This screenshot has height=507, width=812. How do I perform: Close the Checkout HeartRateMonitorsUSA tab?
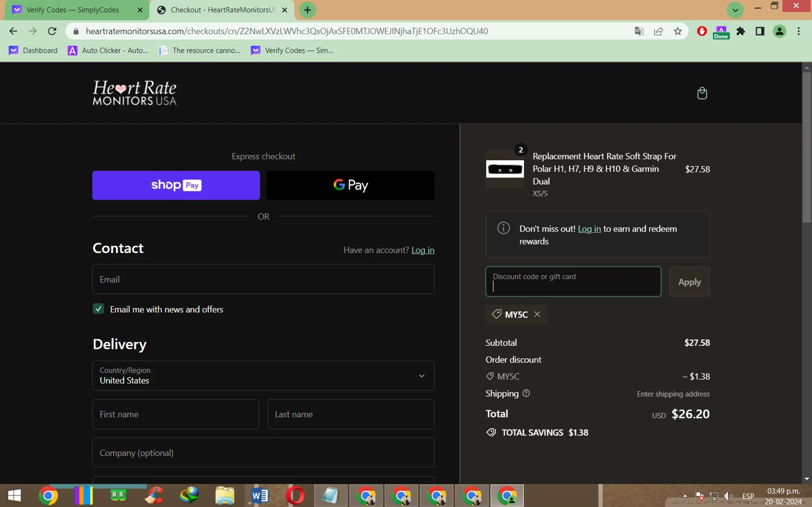click(x=285, y=10)
